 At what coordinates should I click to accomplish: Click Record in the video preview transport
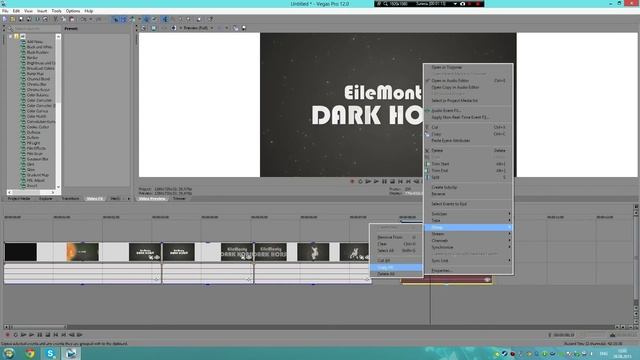coord(352,181)
